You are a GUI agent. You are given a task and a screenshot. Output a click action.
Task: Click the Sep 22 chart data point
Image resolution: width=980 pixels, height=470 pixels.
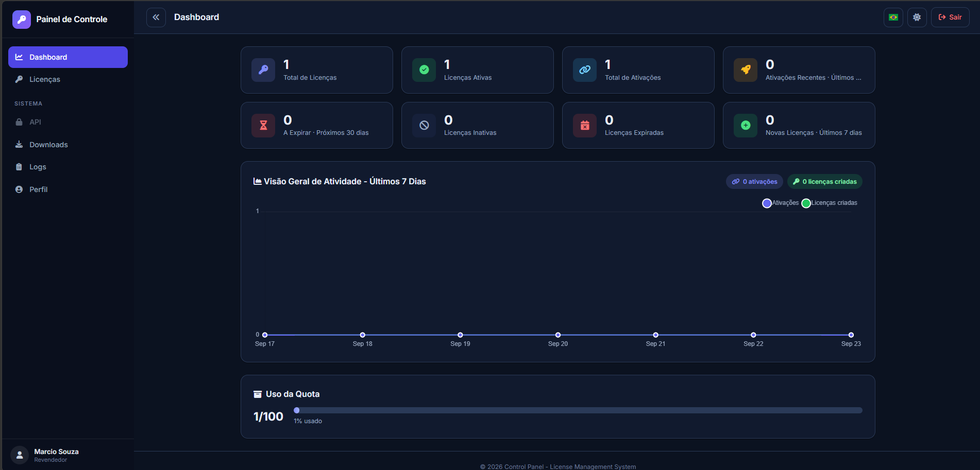tap(753, 335)
